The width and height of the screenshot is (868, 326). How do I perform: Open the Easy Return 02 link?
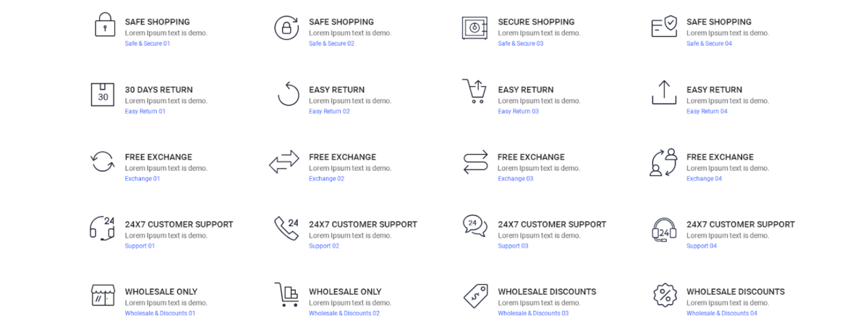tap(329, 112)
